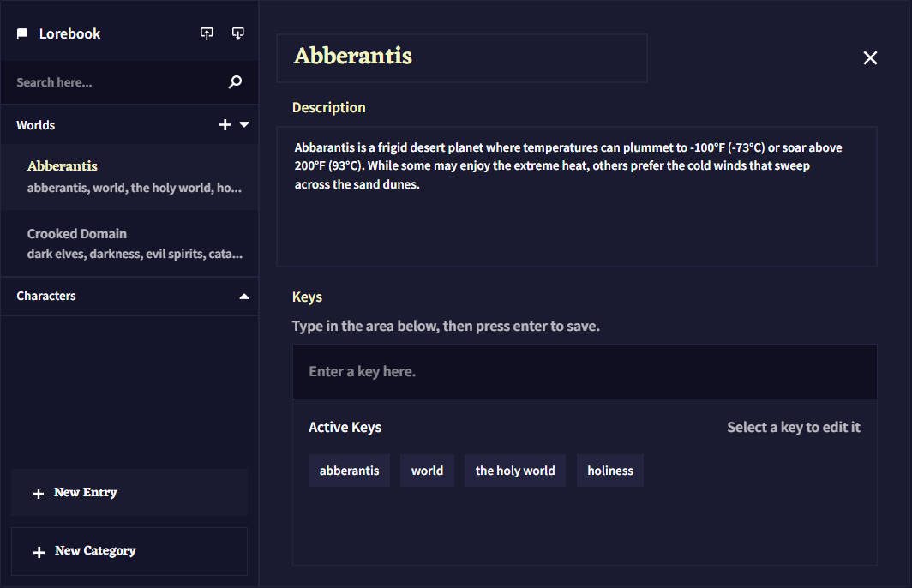Click the download/export lorebook icon
This screenshot has width=912, height=588.
point(237,33)
